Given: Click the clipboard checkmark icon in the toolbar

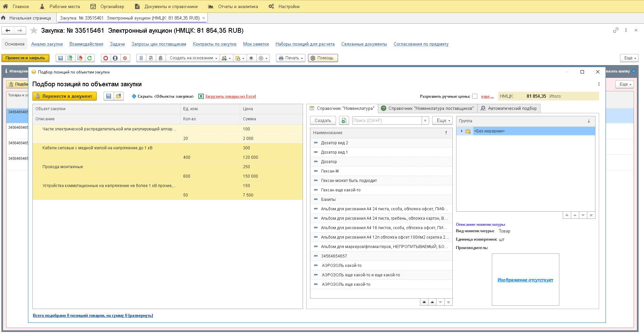Looking at the screenshot, I should point(151,58).
